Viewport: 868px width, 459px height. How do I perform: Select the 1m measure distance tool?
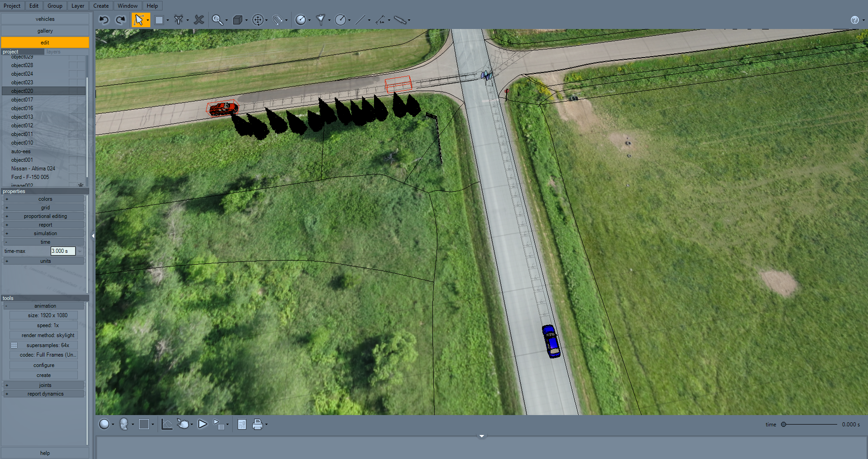click(380, 20)
